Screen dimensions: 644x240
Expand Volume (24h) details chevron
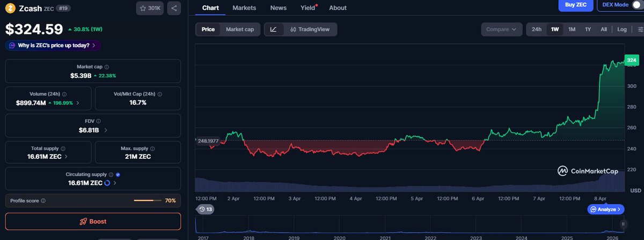(78, 103)
